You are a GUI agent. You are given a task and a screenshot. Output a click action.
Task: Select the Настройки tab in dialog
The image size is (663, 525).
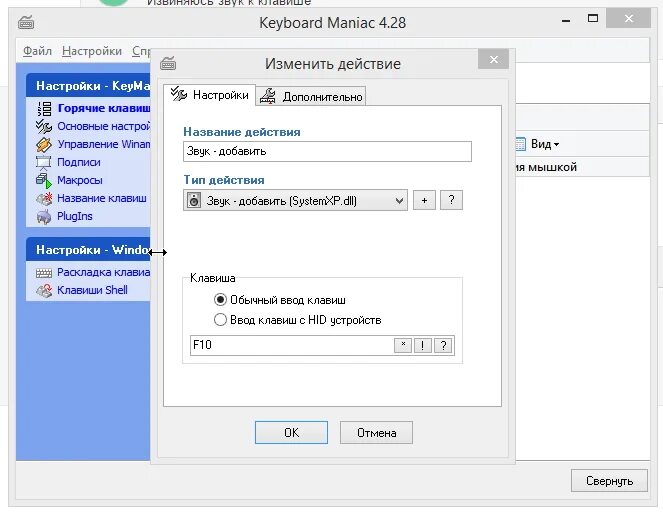(210, 95)
